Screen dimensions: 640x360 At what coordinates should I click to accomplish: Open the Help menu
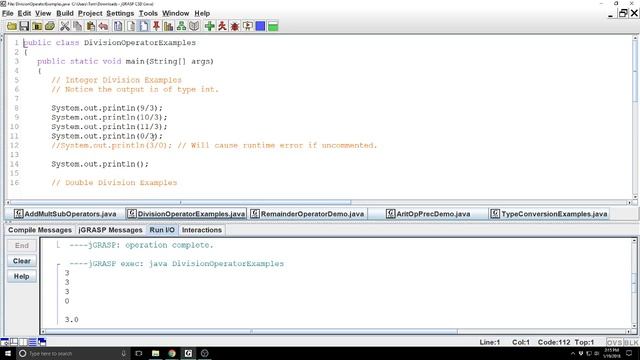[x=202, y=13]
